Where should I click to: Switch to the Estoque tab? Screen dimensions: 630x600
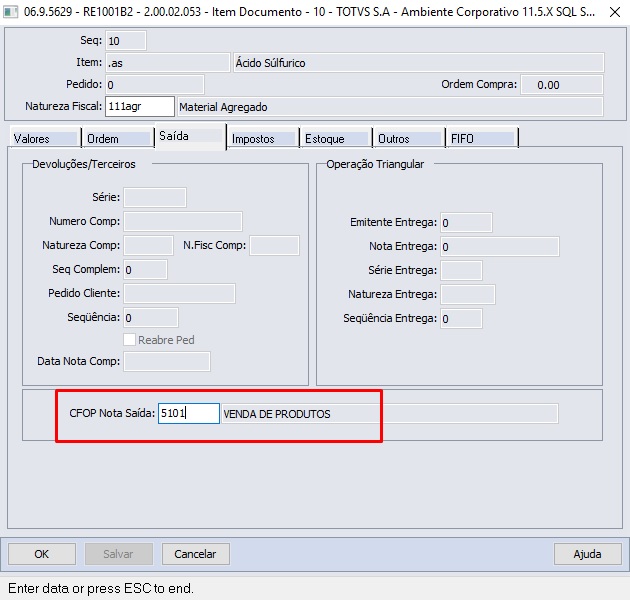[x=336, y=139]
